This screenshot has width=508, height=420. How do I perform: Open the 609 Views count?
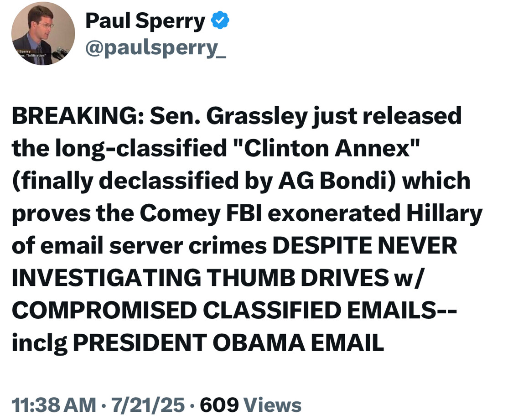[x=250, y=405]
